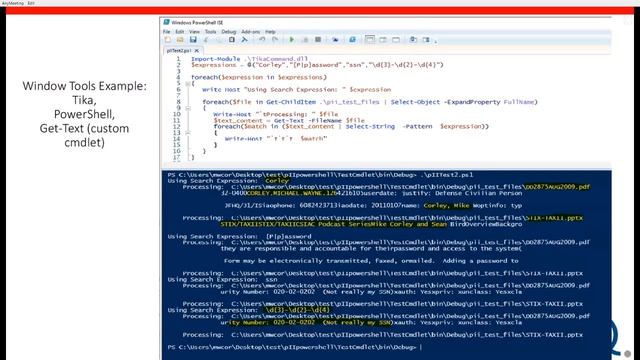Click the Get-Text -FileName line in the script
The height and width of the screenshot is (360, 640).
[289, 120]
